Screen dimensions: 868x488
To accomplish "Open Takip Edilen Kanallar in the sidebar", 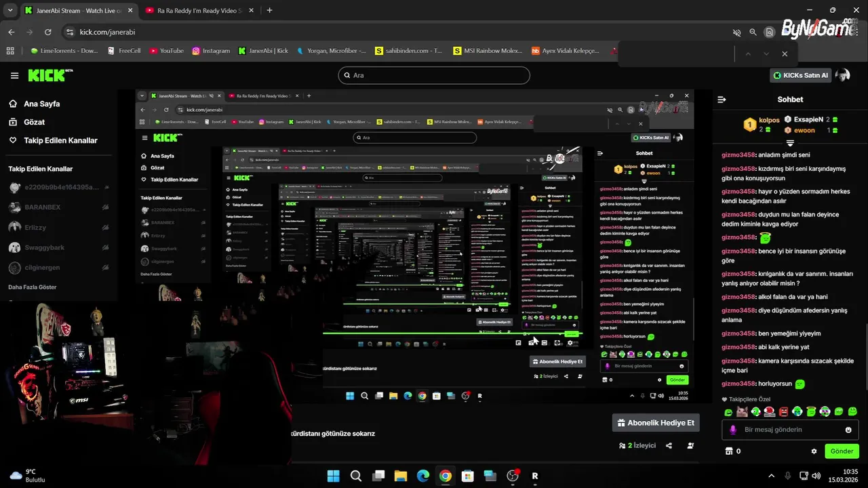I will pyautogui.click(x=60, y=140).
